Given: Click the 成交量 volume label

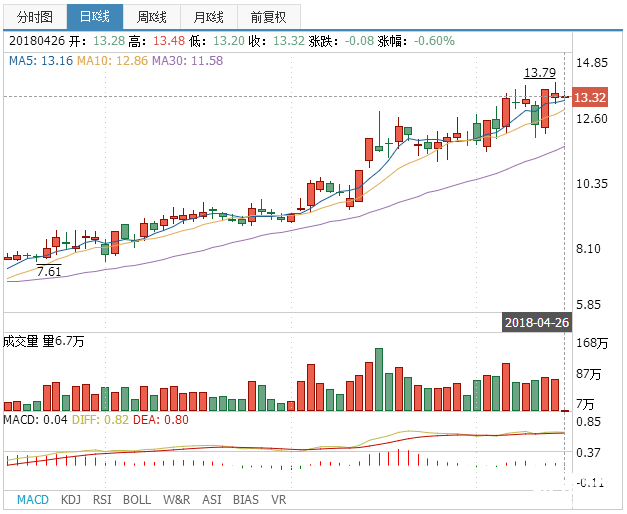Looking at the screenshot, I should click(21, 341).
